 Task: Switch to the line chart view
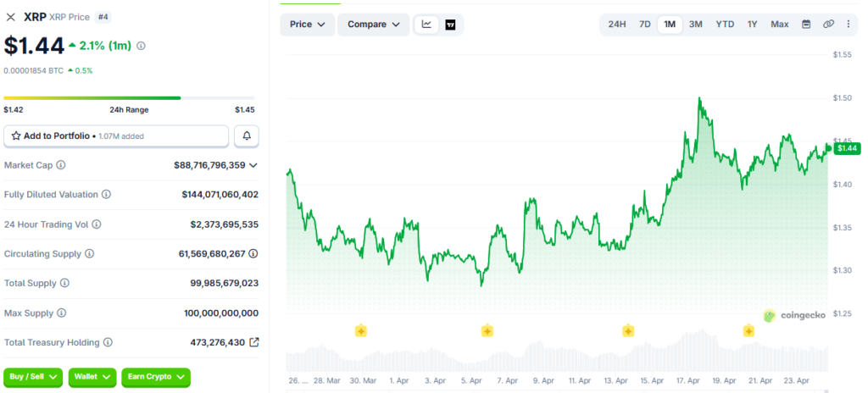click(x=426, y=25)
